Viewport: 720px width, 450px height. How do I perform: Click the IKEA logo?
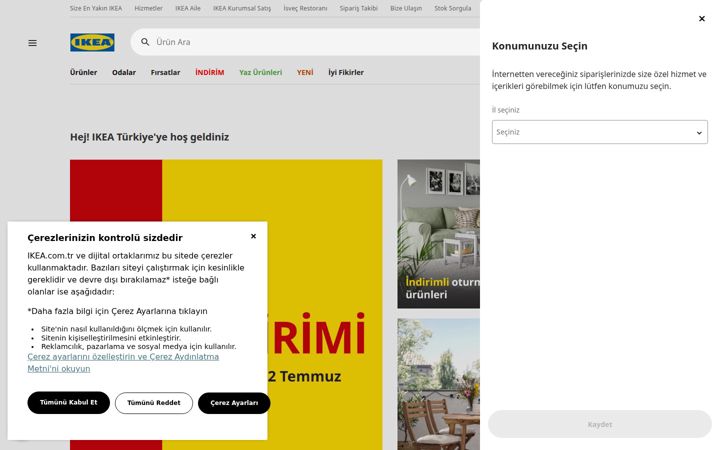(92, 42)
